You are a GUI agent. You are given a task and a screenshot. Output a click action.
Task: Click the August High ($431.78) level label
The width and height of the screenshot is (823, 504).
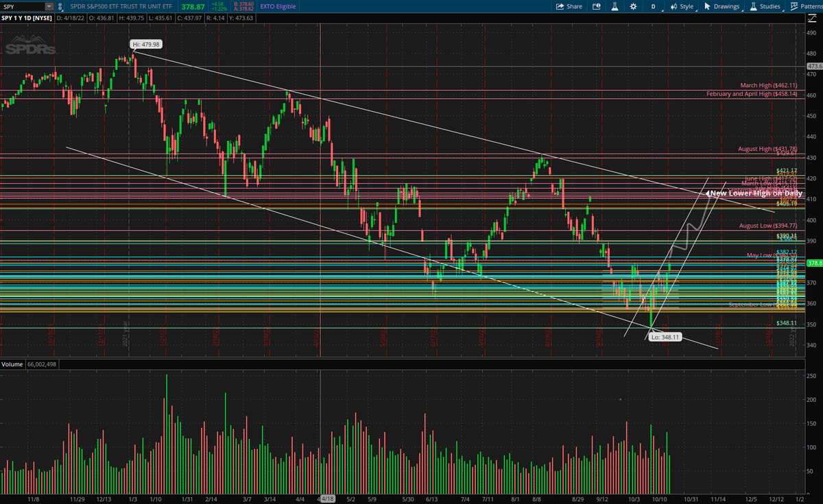click(767, 148)
